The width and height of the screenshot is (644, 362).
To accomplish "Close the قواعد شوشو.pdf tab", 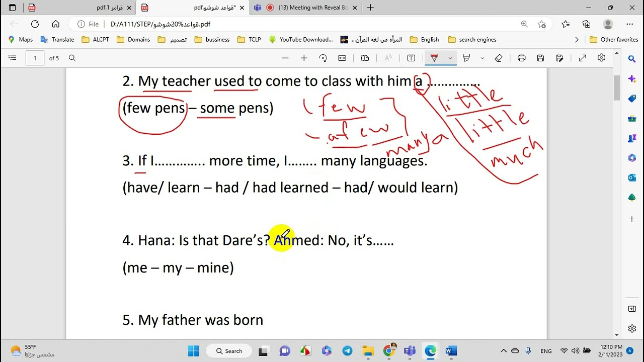I will point(242,8).
